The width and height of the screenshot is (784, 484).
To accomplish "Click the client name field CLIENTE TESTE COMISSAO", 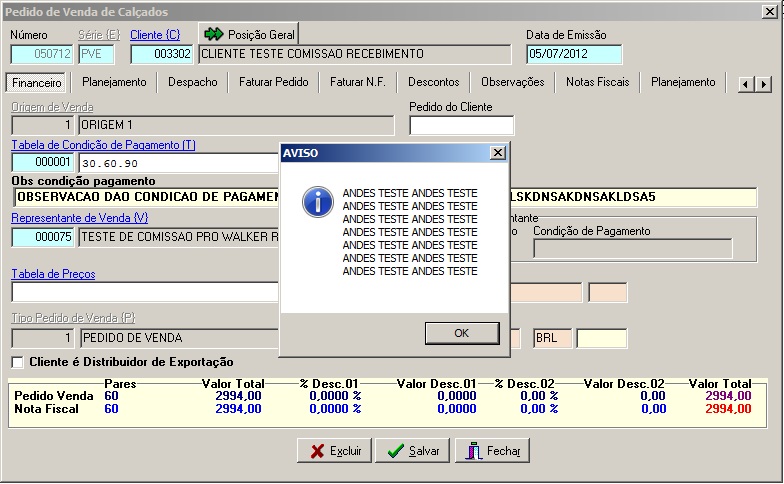I will 354,54.
